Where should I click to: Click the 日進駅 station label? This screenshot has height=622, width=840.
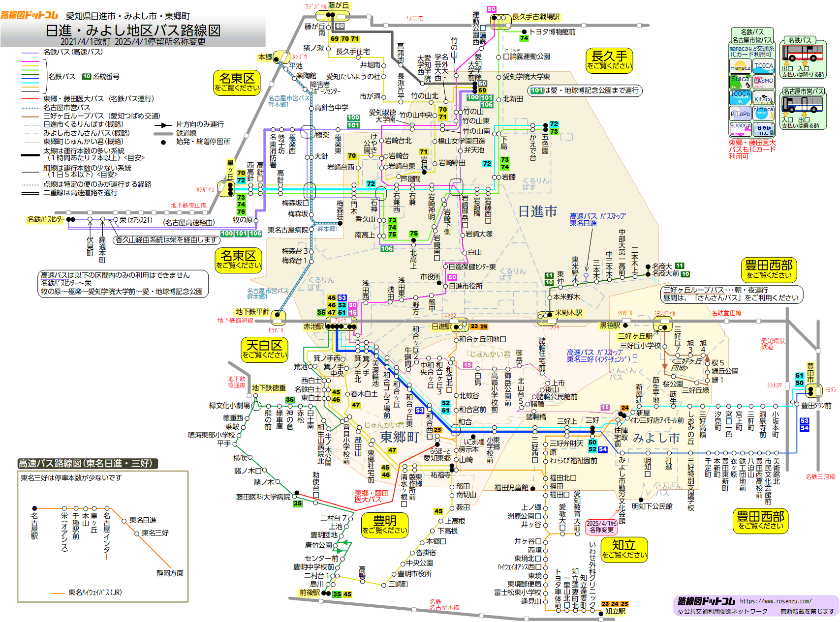(441, 326)
